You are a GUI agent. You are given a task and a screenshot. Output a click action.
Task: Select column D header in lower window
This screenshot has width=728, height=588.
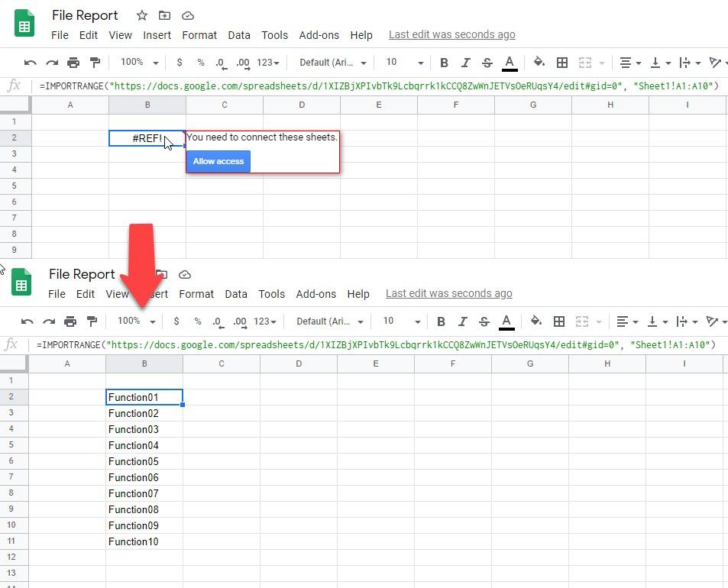(x=299, y=363)
